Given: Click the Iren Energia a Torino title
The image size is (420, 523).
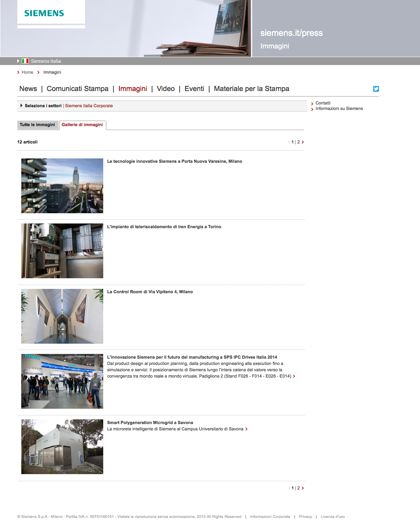Looking at the screenshot, I should click(x=164, y=227).
